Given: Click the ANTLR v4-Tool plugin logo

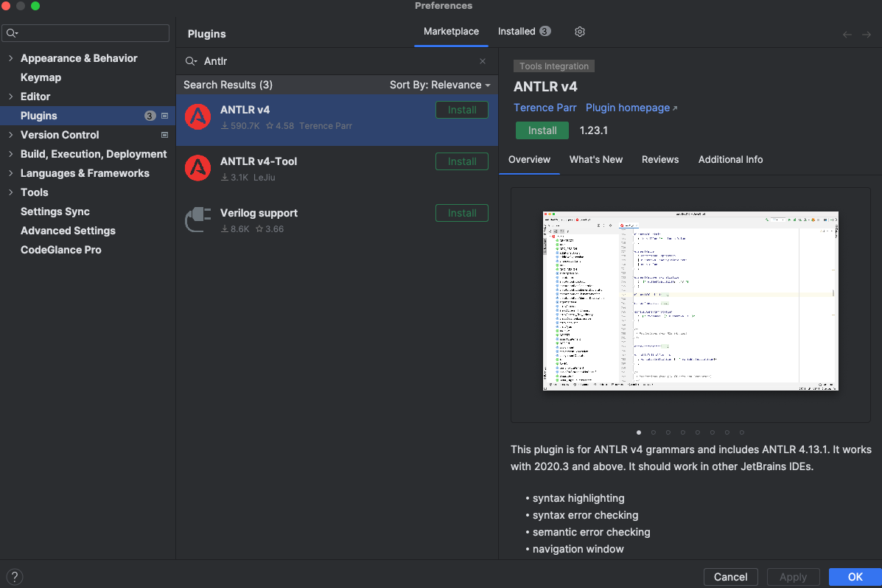Looking at the screenshot, I should click(197, 169).
